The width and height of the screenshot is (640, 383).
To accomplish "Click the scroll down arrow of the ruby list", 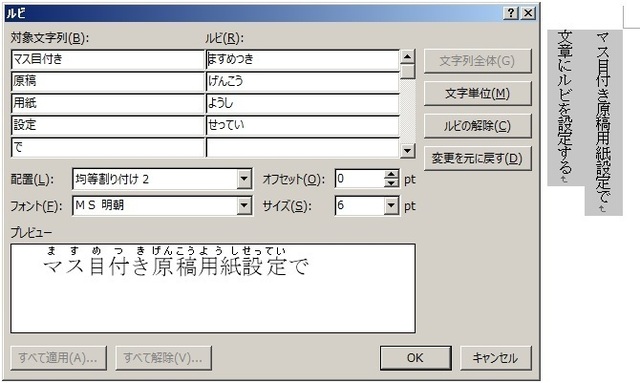I will (x=407, y=151).
